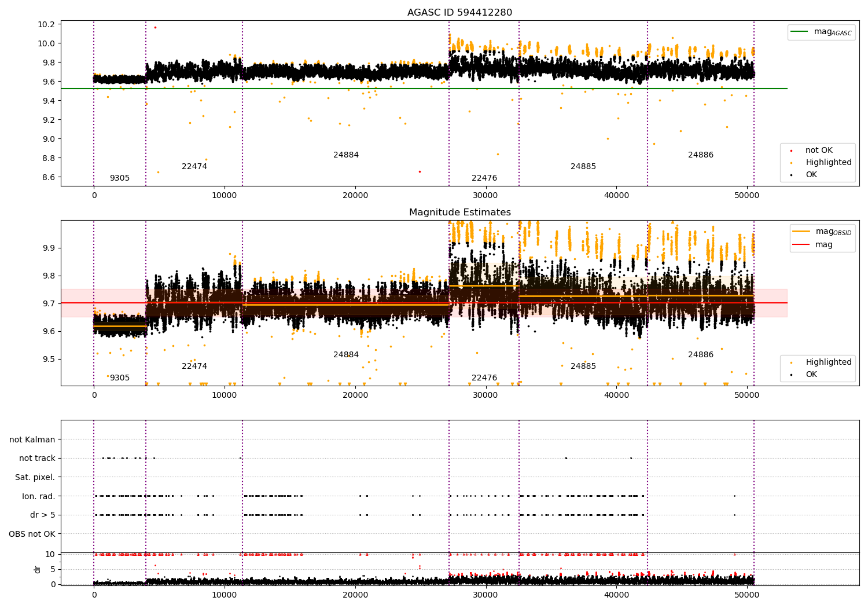Image resolution: width=868 pixels, height=608 pixels.
Task: Click the red 'not OK' legend marker
Action: pos(791,151)
